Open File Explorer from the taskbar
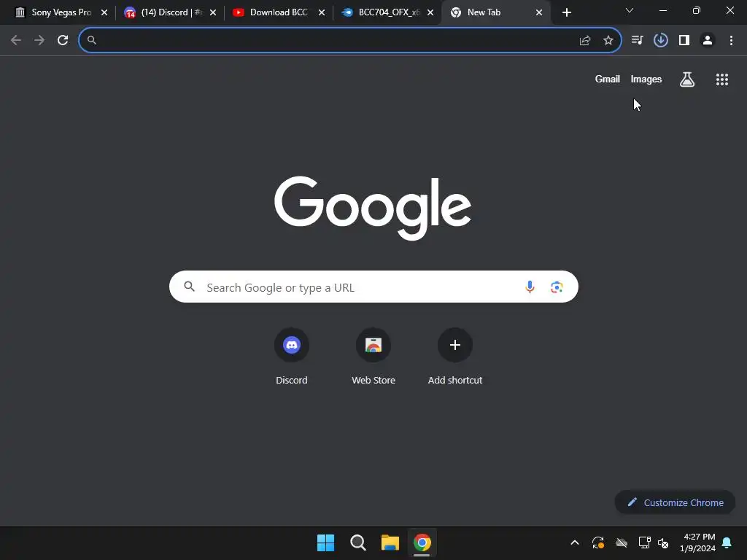 coord(390,542)
